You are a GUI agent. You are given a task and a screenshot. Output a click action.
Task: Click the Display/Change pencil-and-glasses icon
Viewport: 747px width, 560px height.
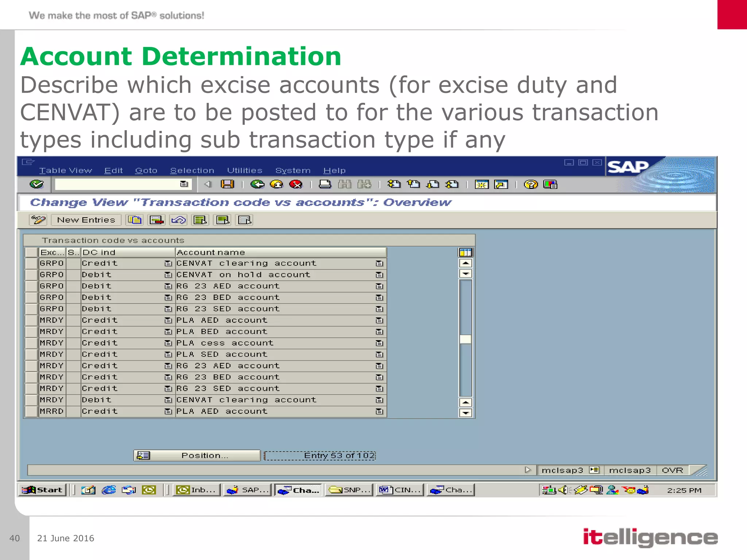click(x=38, y=220)
